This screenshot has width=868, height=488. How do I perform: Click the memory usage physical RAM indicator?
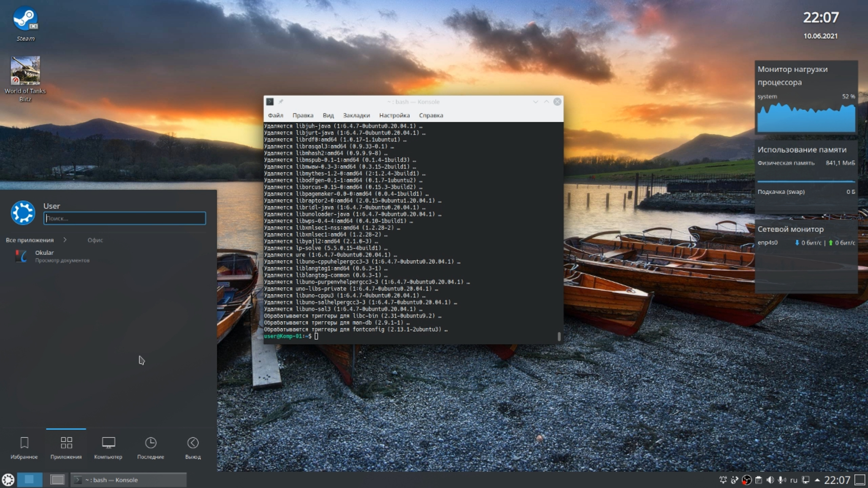coord(805,163)
